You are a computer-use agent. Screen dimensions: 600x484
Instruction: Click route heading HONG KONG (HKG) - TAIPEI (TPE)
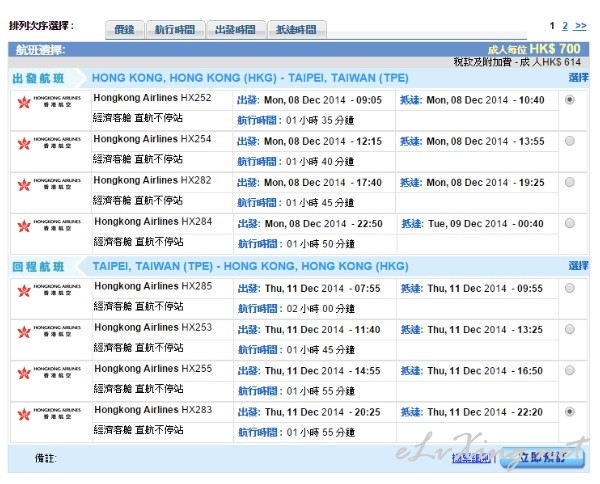[250, 78]
